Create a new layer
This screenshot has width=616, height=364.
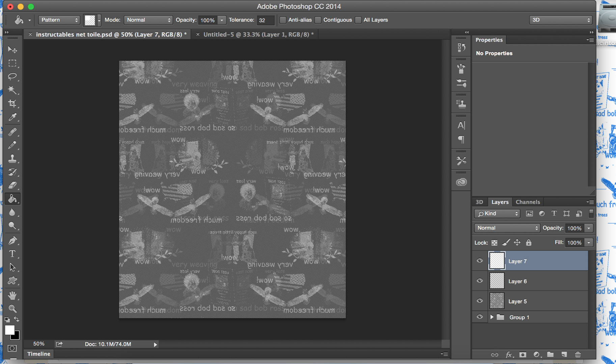tap(564, 355)
